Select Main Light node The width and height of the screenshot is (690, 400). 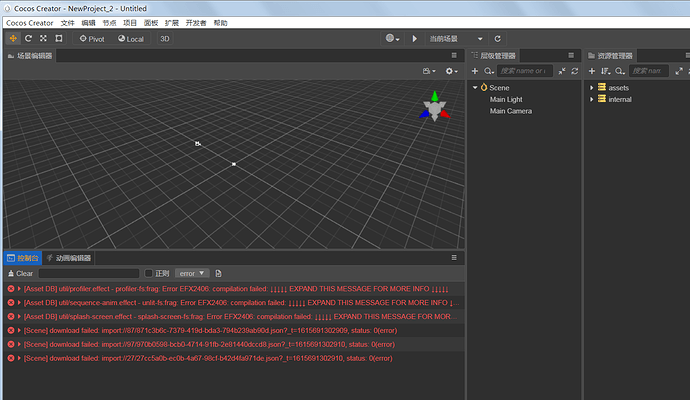[x=506, y=99]
